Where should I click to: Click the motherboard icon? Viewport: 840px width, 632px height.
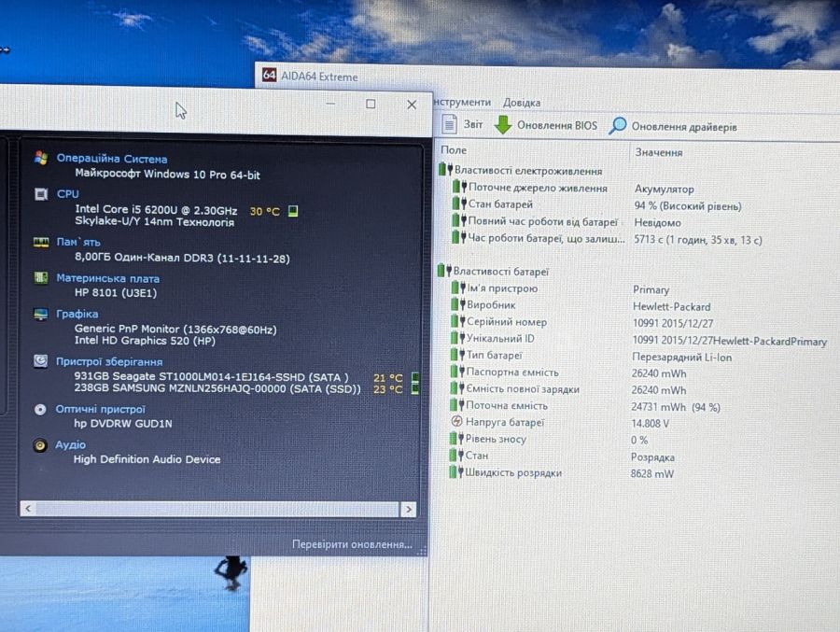(41, 277)
